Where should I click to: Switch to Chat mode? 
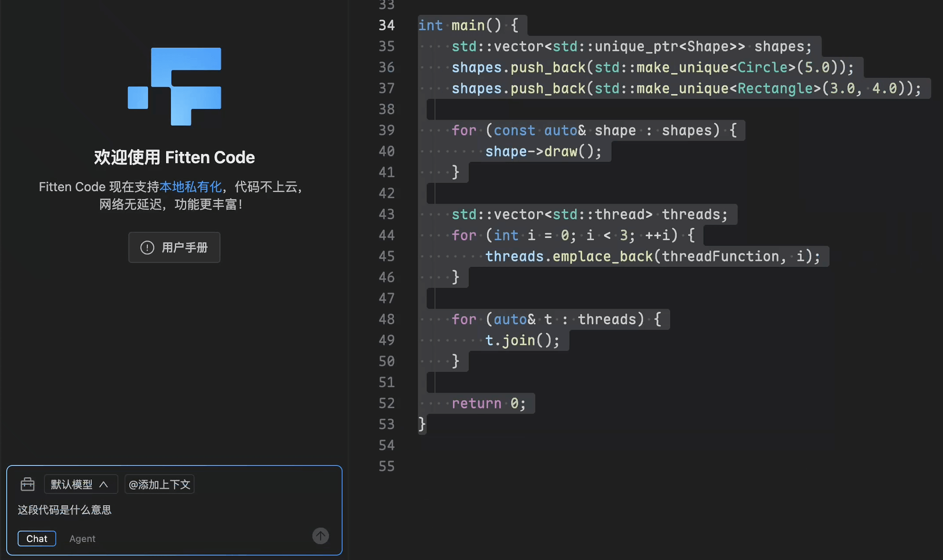pyautogui.click(x=37, y=539)
